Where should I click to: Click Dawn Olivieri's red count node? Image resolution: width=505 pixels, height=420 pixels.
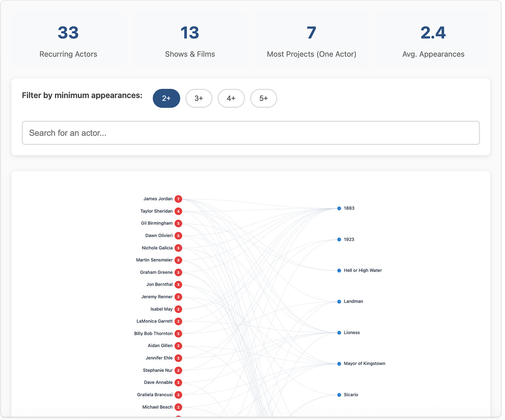pos(178,236)
